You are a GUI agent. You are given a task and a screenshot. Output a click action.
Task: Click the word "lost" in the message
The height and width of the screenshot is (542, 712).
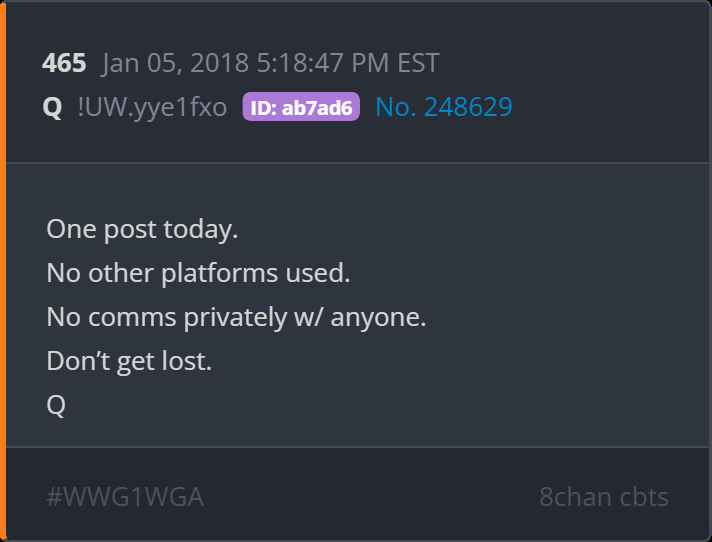[186, 361]
